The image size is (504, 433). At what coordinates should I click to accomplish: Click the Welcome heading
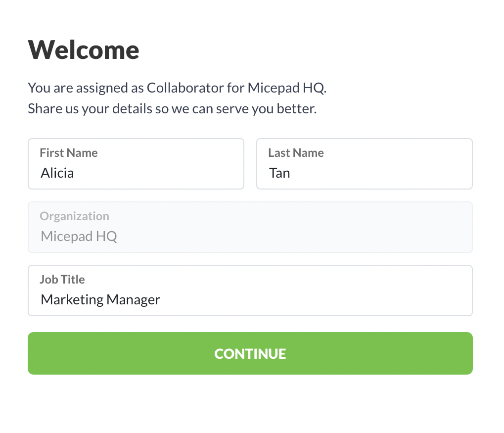point(84,50)
